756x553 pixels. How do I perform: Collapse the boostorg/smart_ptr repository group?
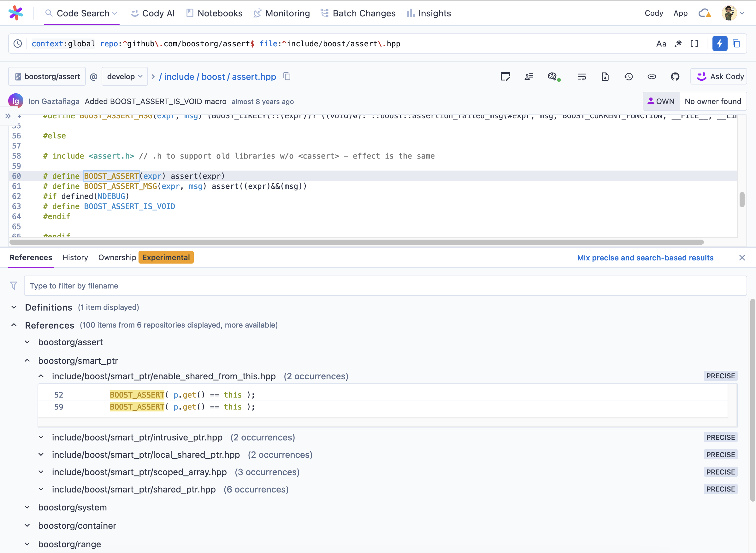click(27, 360)
